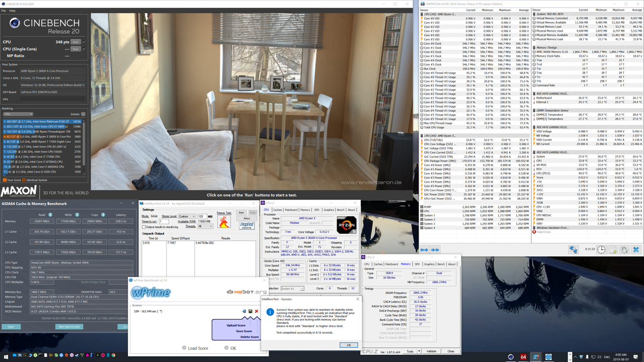Screen dimensions: 644x362
Task: Click the Times to run input field
Action: (164, 222)
